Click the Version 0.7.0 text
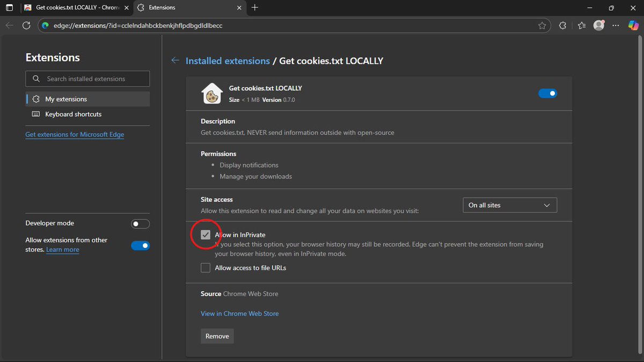The height and width of the screenshot is (362, 644). click(x=278, y=100)
